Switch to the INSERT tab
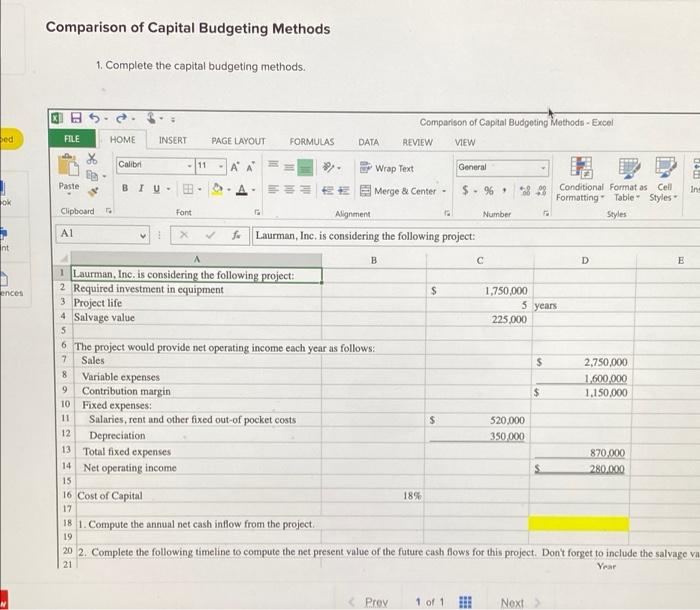The width and height of the screenshot is (700, 610). click(x=173, y=140)
